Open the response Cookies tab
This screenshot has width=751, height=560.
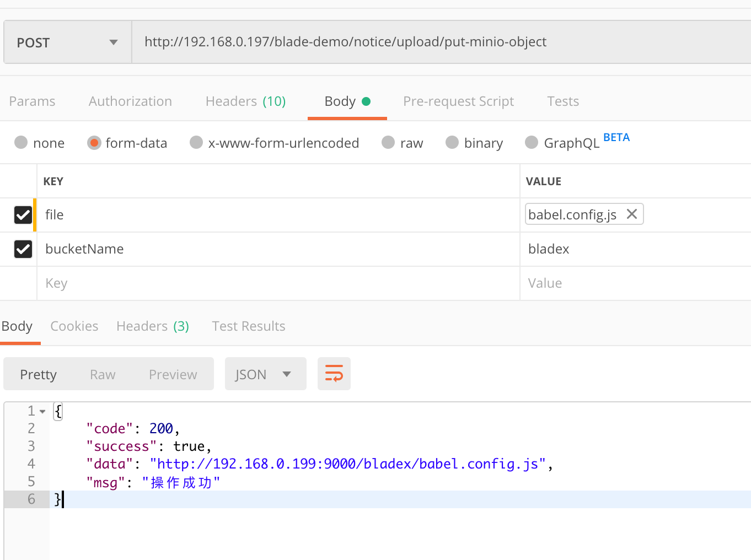[74, 326]
